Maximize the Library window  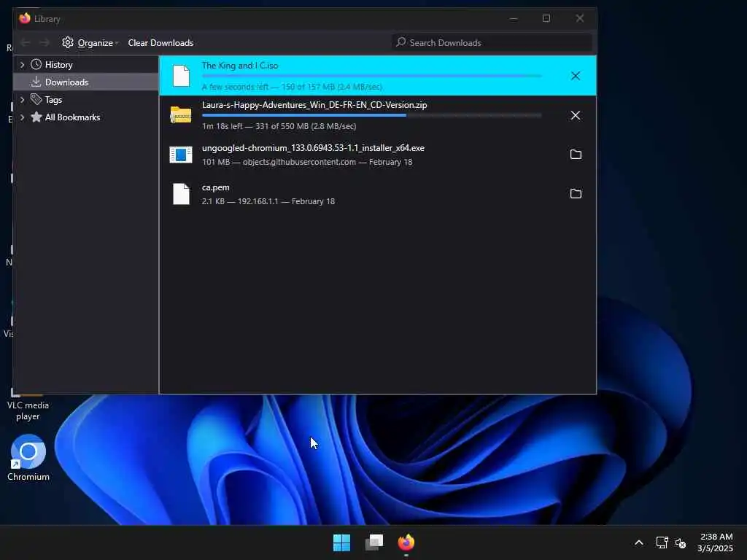[x=546, y=18]
